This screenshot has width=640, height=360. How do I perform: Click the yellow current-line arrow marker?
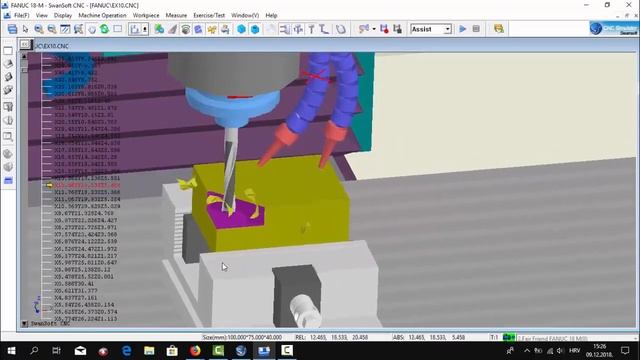[50, 185]
